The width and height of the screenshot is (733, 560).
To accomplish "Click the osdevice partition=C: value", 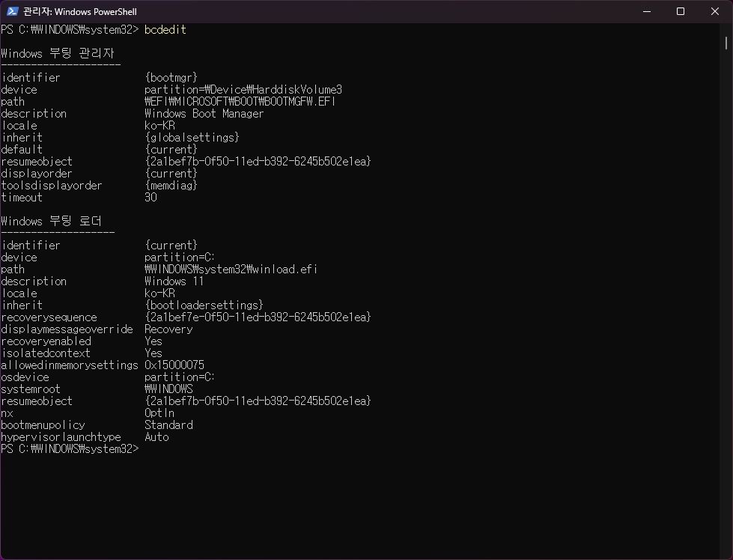I will tap(180, 377).
